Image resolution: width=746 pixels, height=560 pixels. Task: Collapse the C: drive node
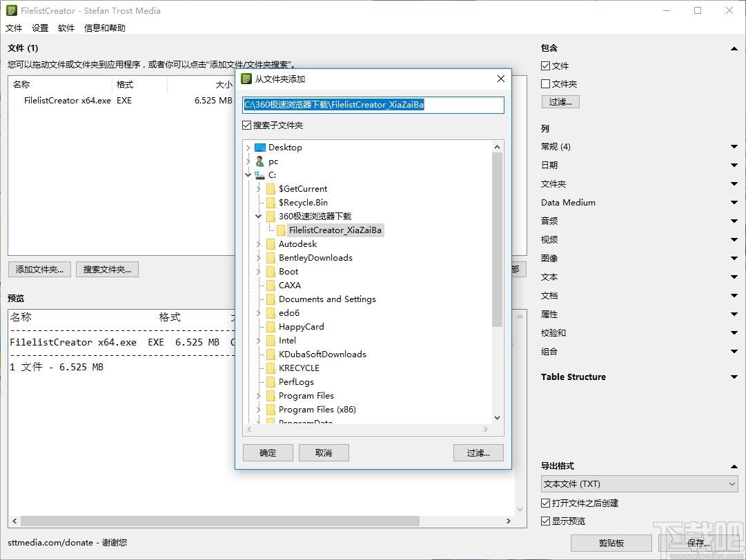tap(248, 175)
